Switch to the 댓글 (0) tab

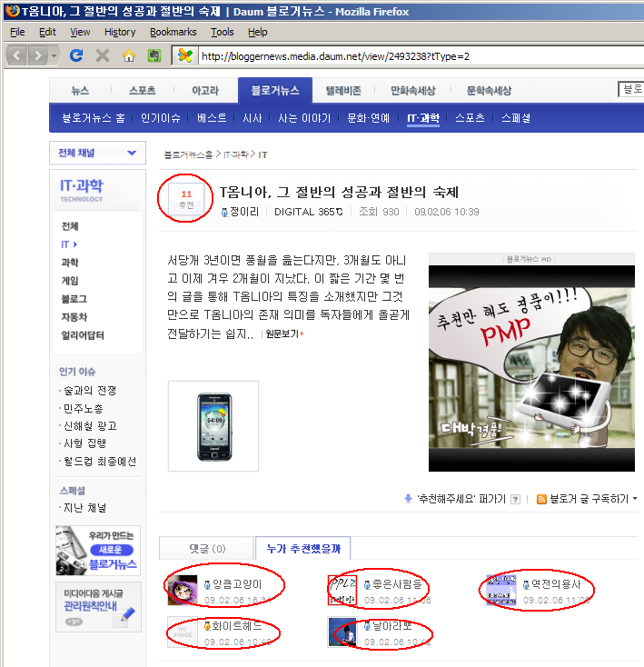(x=207, y=548)
